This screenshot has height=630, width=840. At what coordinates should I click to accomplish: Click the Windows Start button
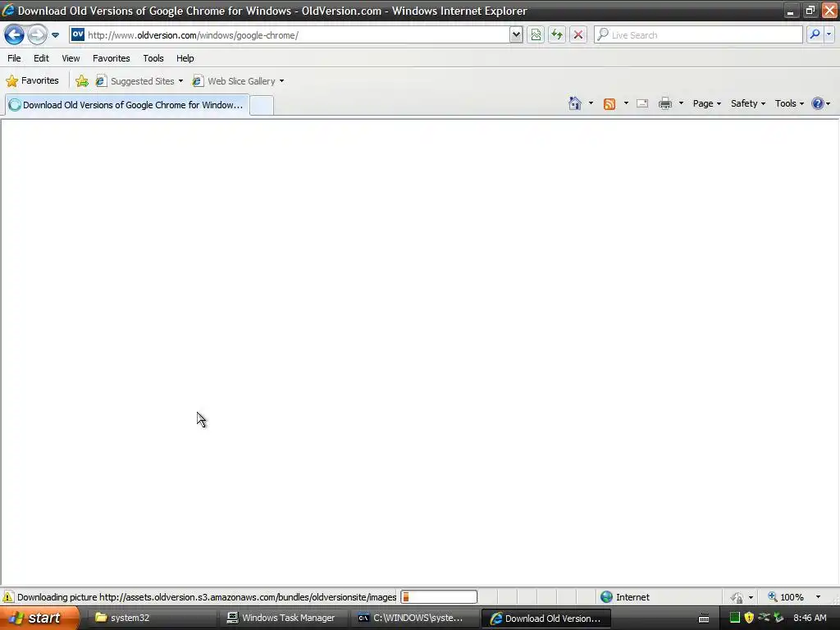pos(39,618)
